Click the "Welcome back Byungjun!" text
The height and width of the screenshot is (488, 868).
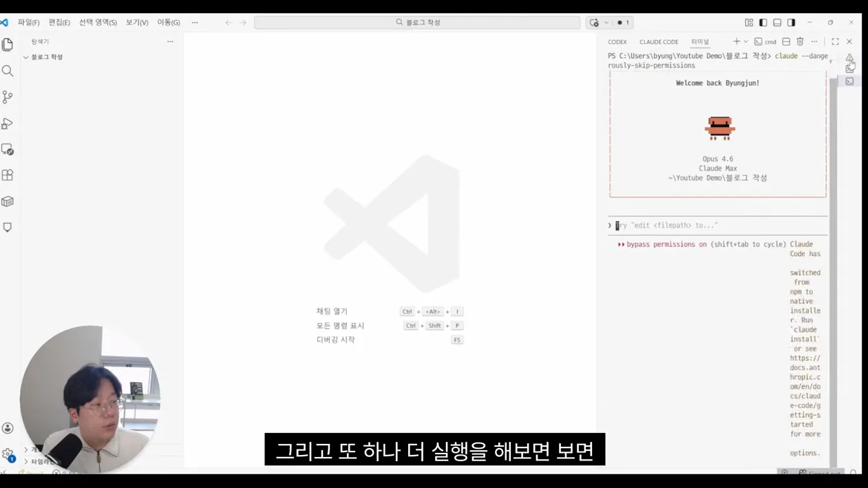(x=717, y=83)
